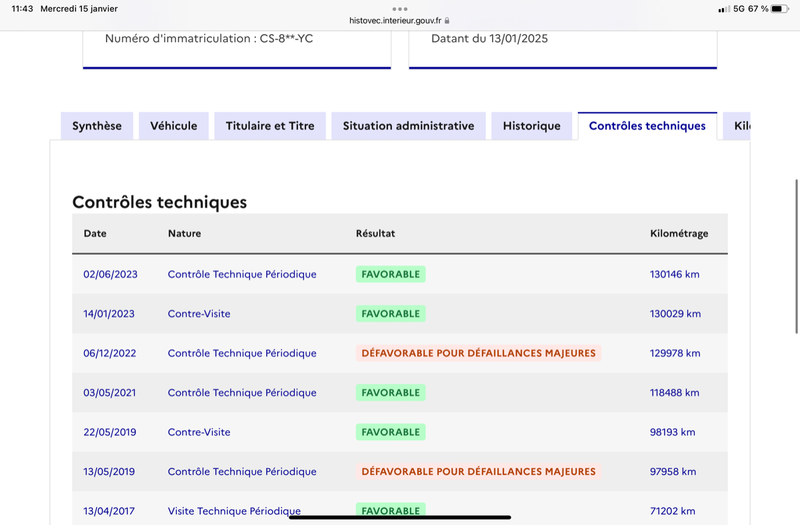Select the Contrôles techniques tab
This screenshot has height=525, width=800.
click(x=647, y=126)
